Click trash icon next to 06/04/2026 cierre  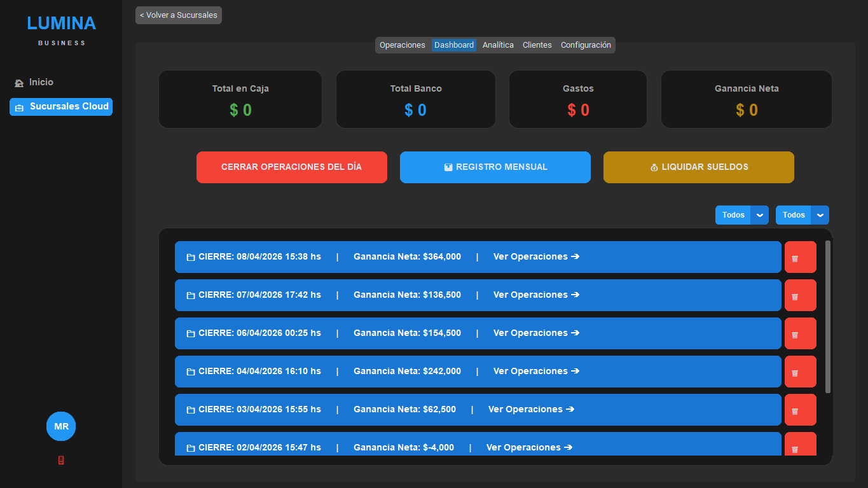800,333
